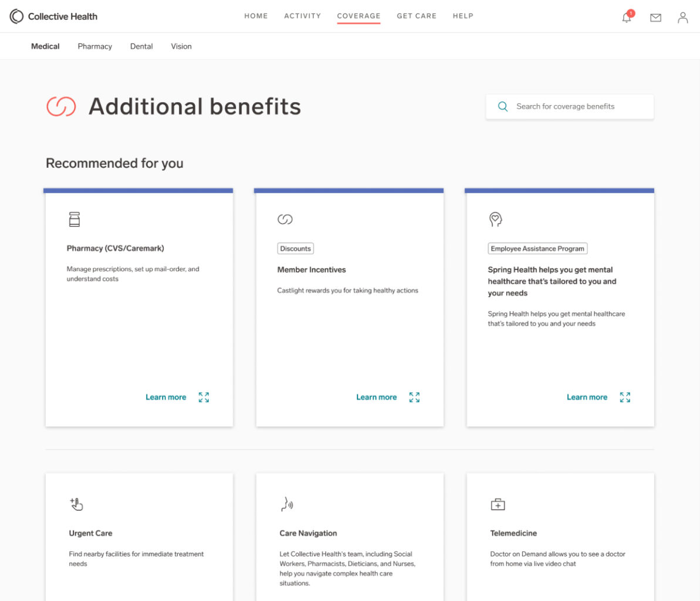Click the pharmacy bottle icon
The width and height of the screenshot is (700, 601).
(x=75, y=220)
